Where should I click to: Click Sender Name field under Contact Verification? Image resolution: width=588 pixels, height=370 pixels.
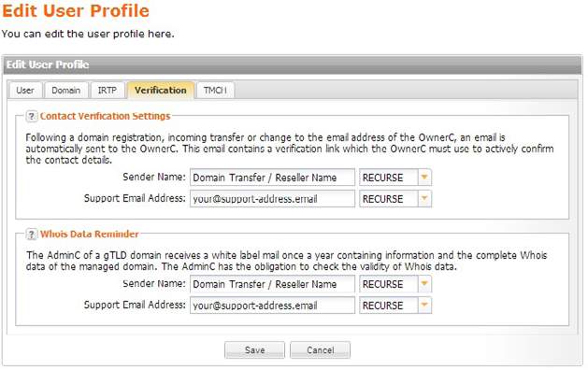tap(272, 178)
